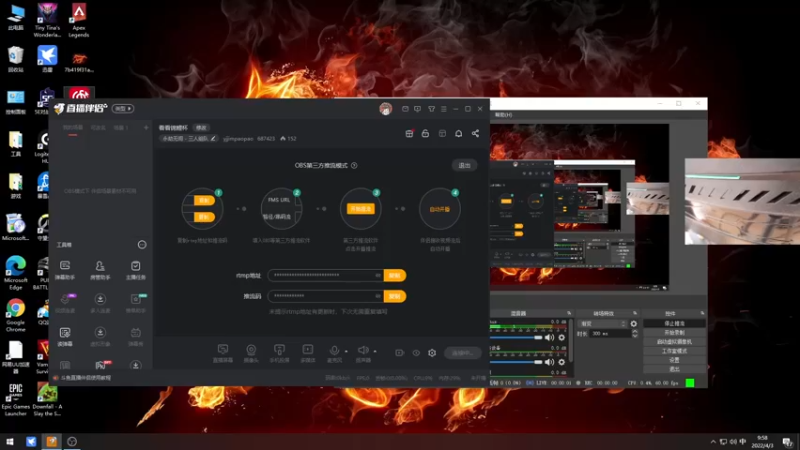Open the 弹幕助手 tool
The width and height of the screenshot is (800, 450).
coord(65,269)
